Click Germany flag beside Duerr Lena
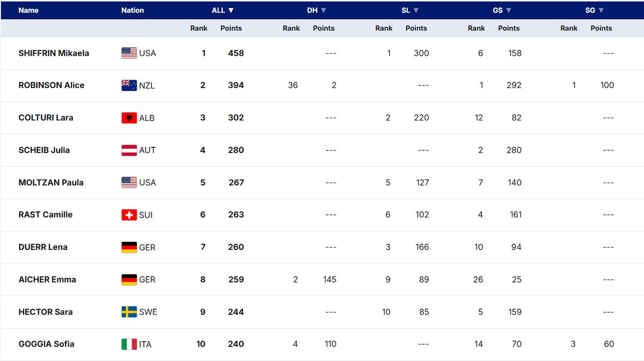Viewport: 644px width, 361px height. (129, 247)
